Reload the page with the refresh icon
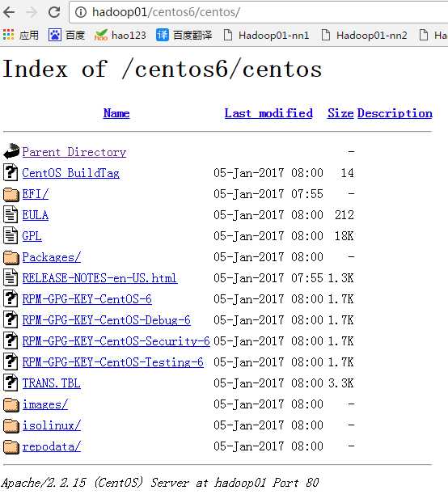 point(54,12)
